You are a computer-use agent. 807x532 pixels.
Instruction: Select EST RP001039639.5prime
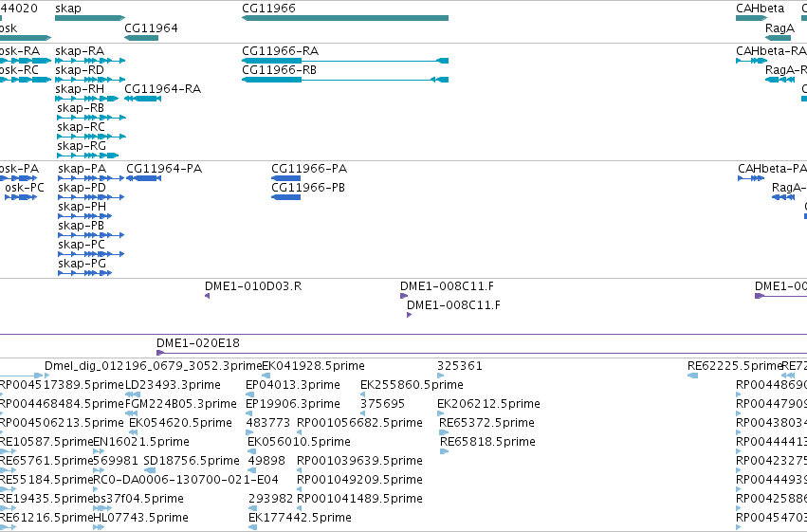300,470
